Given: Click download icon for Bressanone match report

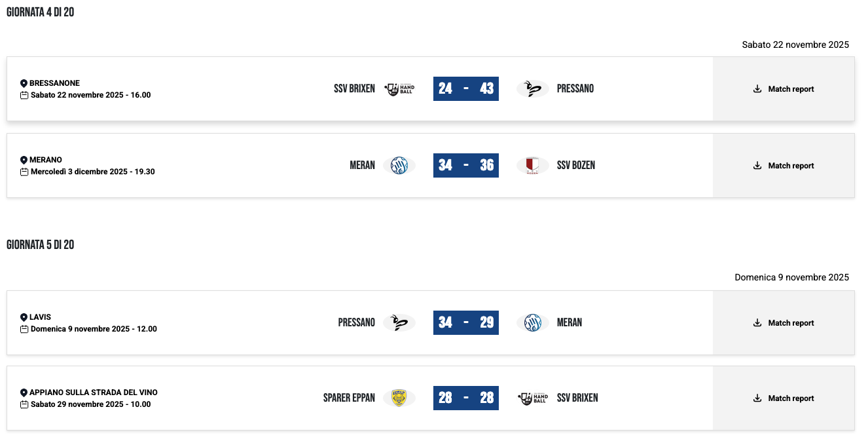Looking at the screenshot, I should pos(757,89).
